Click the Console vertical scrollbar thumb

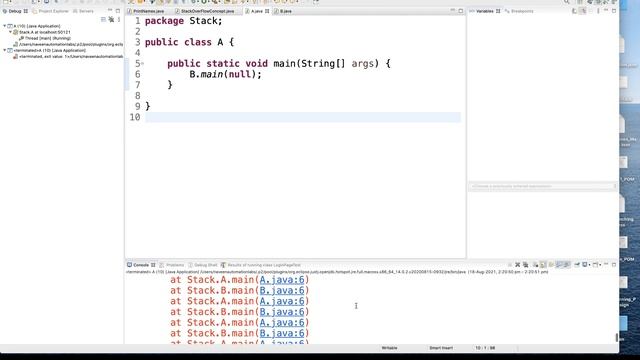click(617, 338)
